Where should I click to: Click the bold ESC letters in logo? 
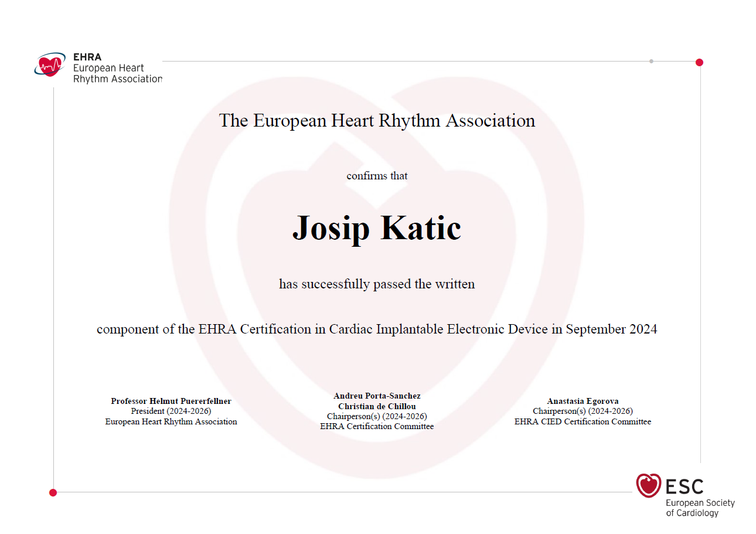coord(685,487)
